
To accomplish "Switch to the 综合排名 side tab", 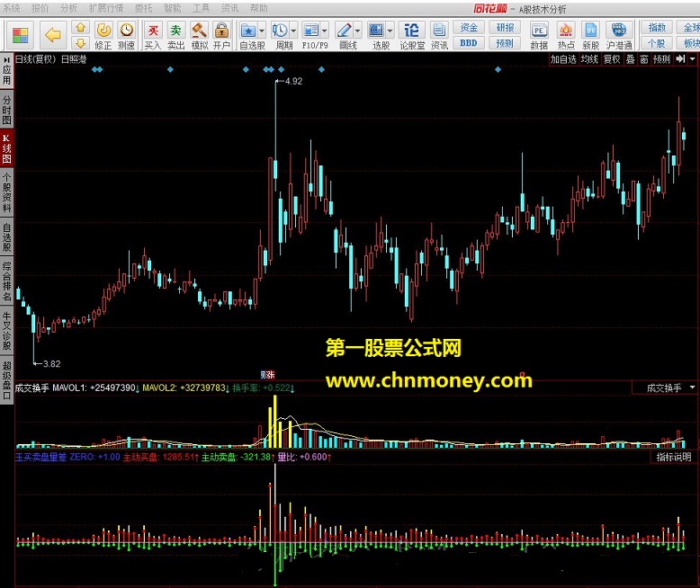I will click(x=6, y=281).
